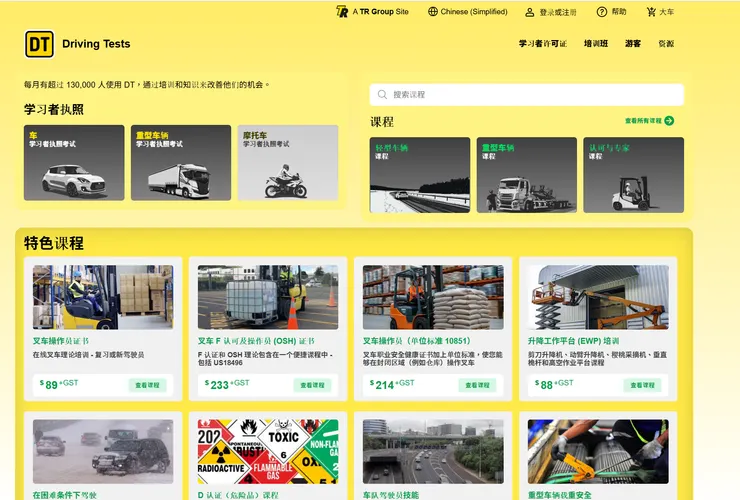The image size is (740, 500).
Task: Open the TR Group Site logo link
Action: pyautogui.click(x=372, y=12)
